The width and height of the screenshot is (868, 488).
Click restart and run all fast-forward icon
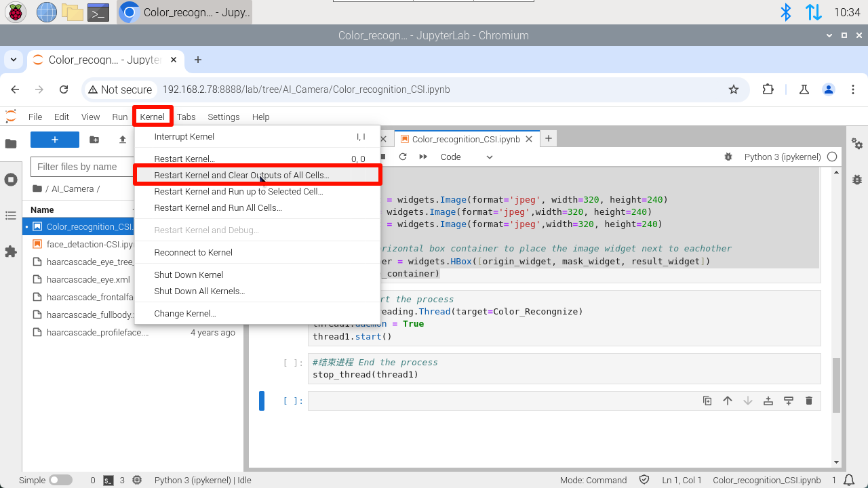coord(423,157)
